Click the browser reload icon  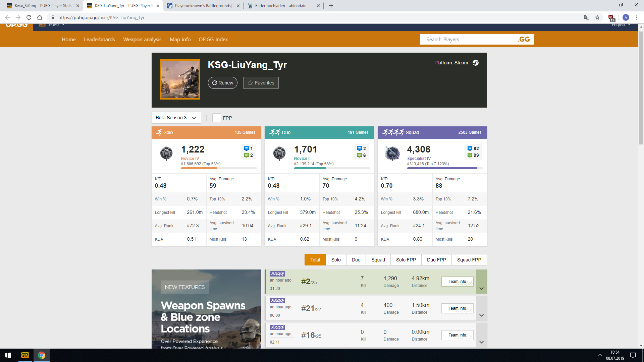pyautogui.click(x=29, y=17)
